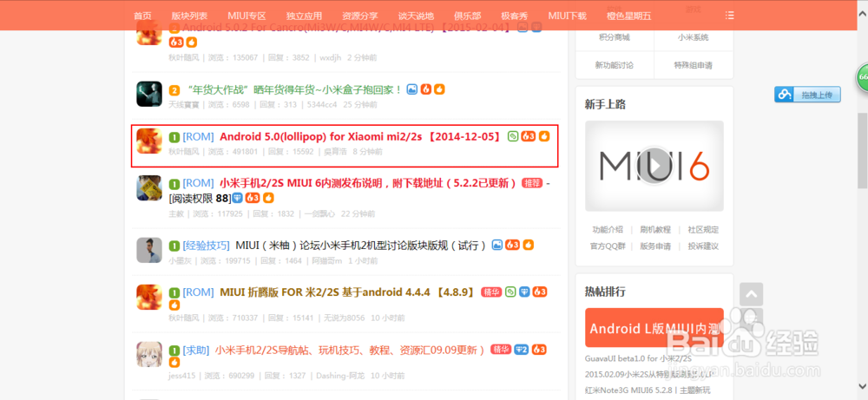This screenshot has width=868, height=400.
Task: Click the blue diamond icon after 阅读权限 88
Action: point(238,198)
